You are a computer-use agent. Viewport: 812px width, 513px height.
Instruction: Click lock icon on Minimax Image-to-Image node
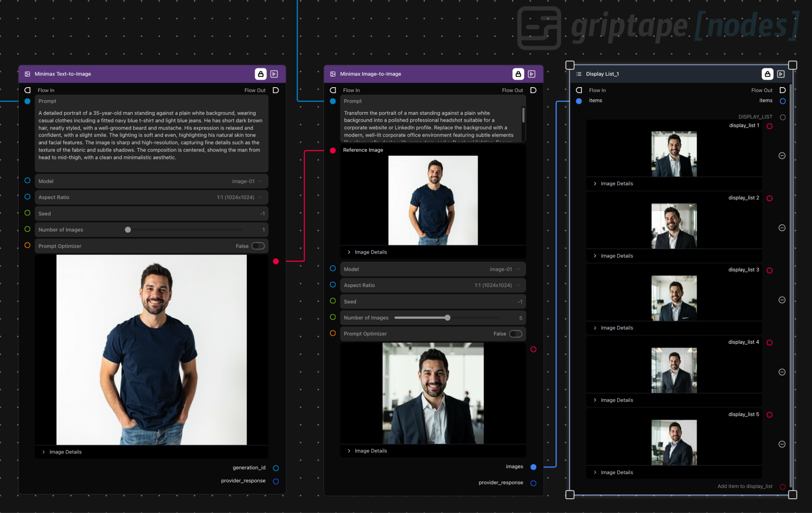pos(518,74)
